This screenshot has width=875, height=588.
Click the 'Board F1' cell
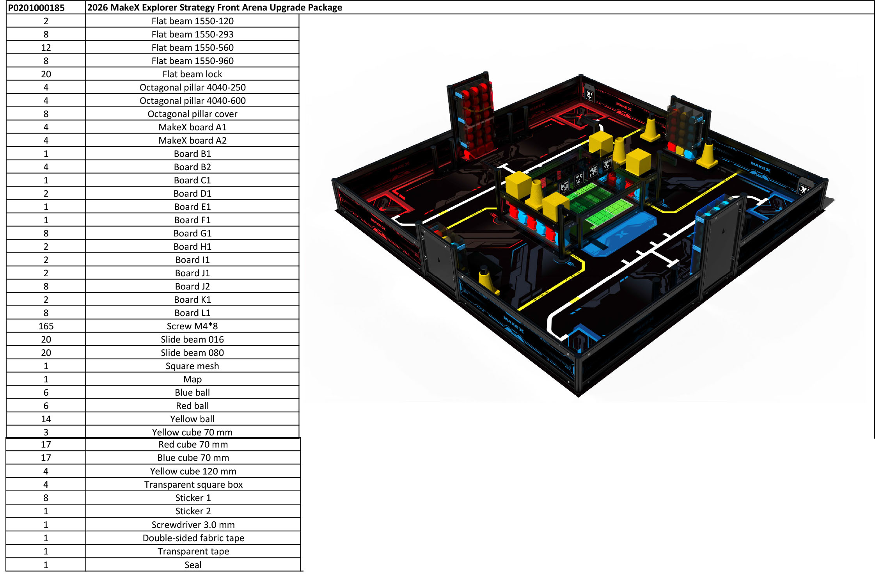(192, 220)
